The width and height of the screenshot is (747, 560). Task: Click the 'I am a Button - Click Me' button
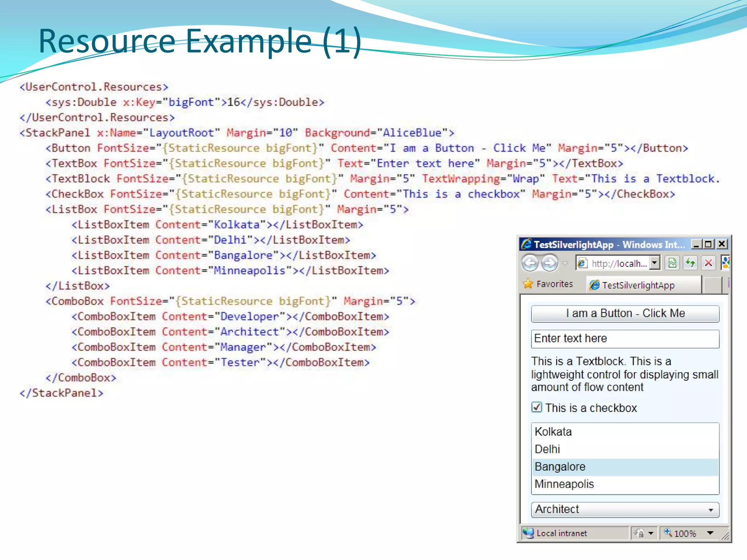tap(625, 314)
